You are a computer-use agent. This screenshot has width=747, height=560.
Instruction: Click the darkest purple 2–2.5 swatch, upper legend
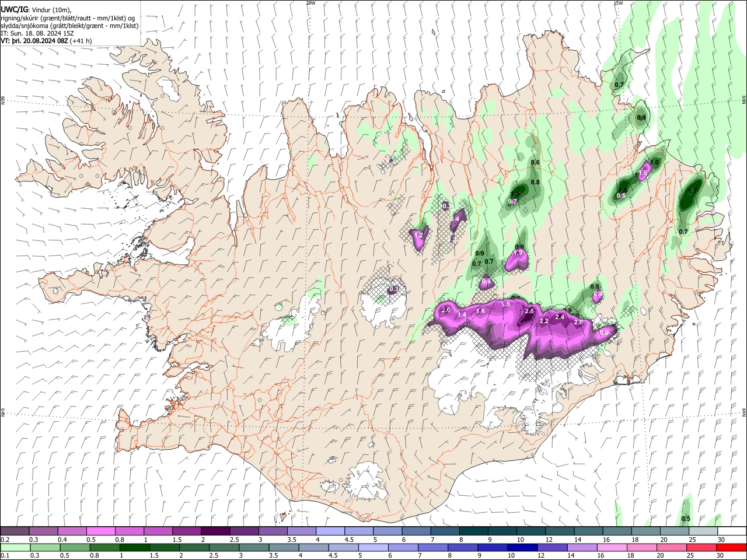215,531
